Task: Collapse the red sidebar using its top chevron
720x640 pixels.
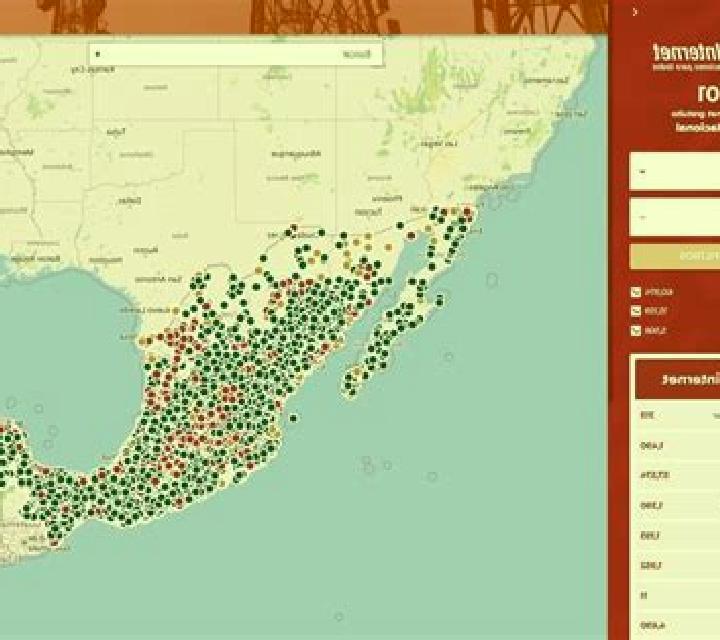Action: click(635, 12)
